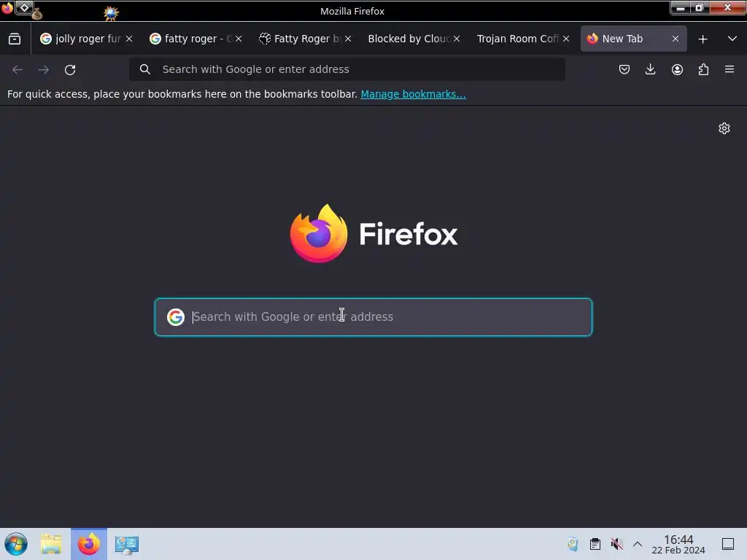Open Save to Pocket
747x560 pixels.
click(x=624, y=69)
